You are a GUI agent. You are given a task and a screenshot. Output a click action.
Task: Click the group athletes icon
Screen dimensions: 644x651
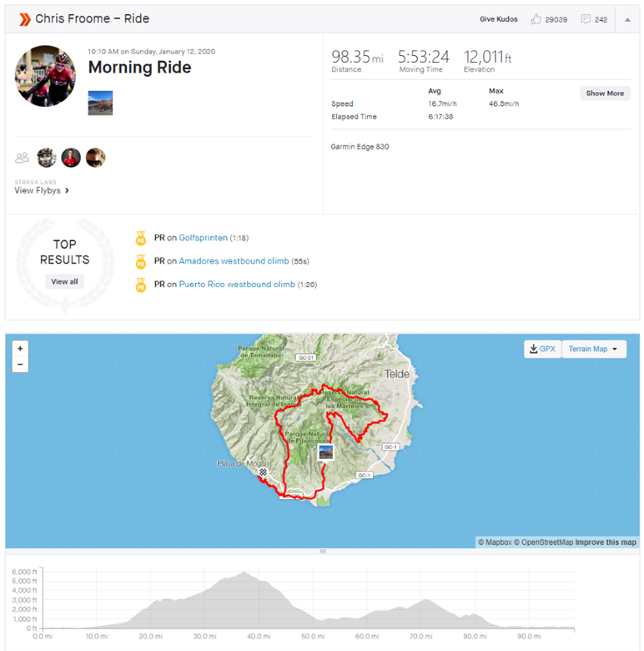22,158
